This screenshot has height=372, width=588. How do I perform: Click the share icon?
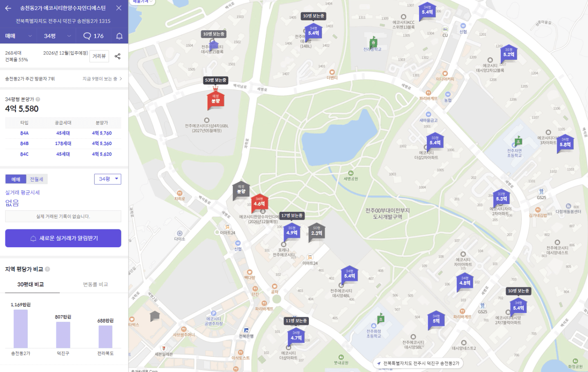118,56
